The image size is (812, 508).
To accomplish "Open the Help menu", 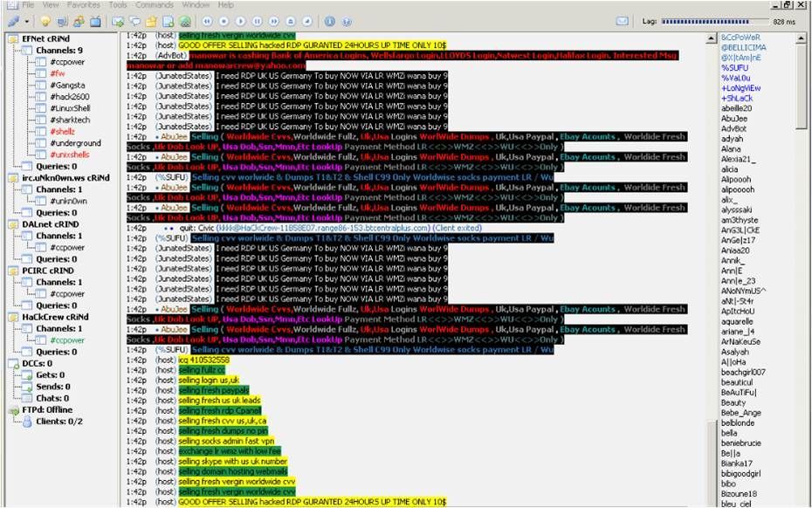I will coord(225,4).
